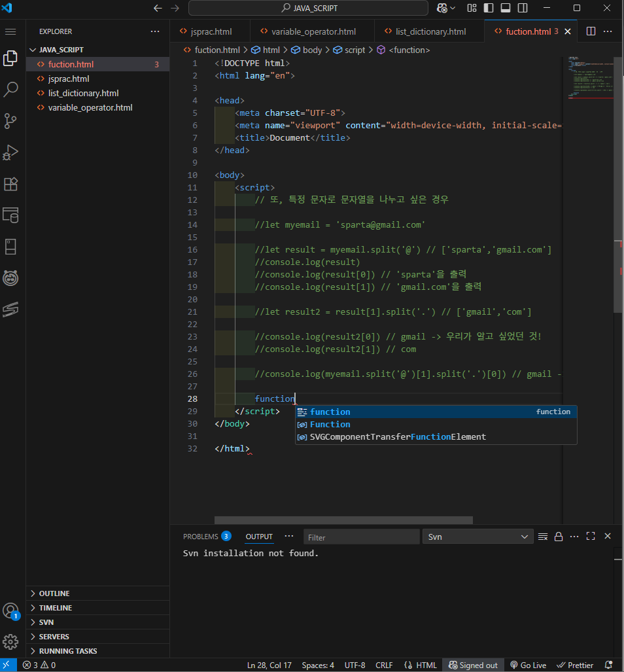Open the Source Control view
This screenshot has width=624, height=672.
[x=10, y=121]
